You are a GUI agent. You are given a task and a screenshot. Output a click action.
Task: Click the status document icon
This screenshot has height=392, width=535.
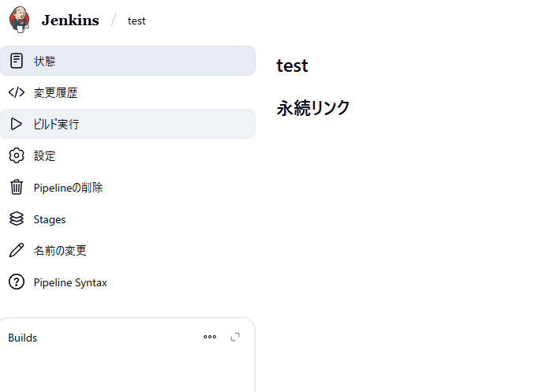click(x=17, y=61)
